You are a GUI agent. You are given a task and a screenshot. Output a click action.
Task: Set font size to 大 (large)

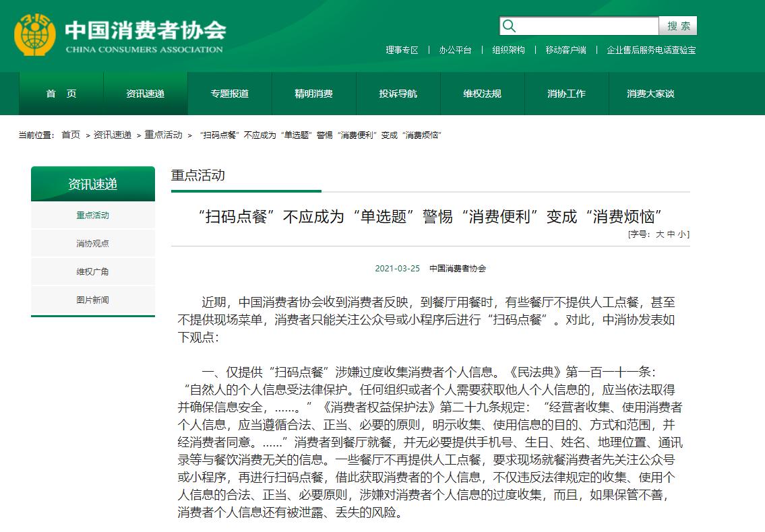660,234
